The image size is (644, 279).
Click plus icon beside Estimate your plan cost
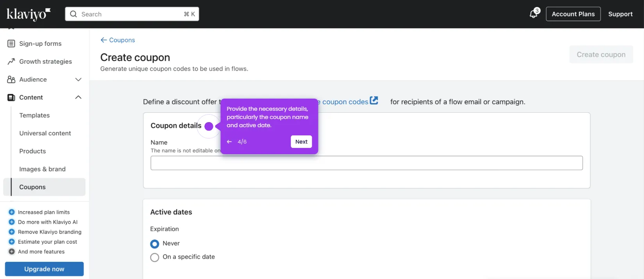click(x=12, y=242)
